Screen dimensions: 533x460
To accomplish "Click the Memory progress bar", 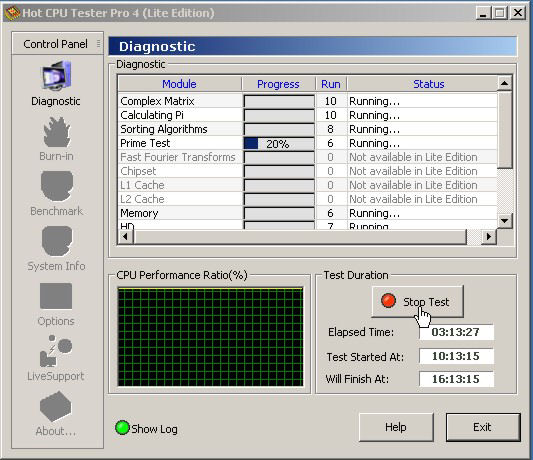I will [279, 213].
